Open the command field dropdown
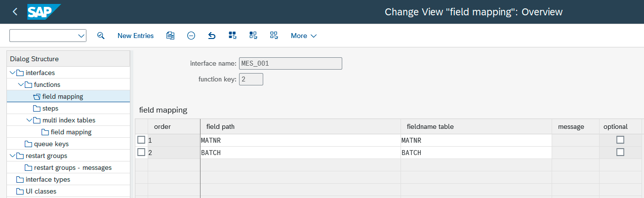This screenshot has width=644, height=198. 81,36
